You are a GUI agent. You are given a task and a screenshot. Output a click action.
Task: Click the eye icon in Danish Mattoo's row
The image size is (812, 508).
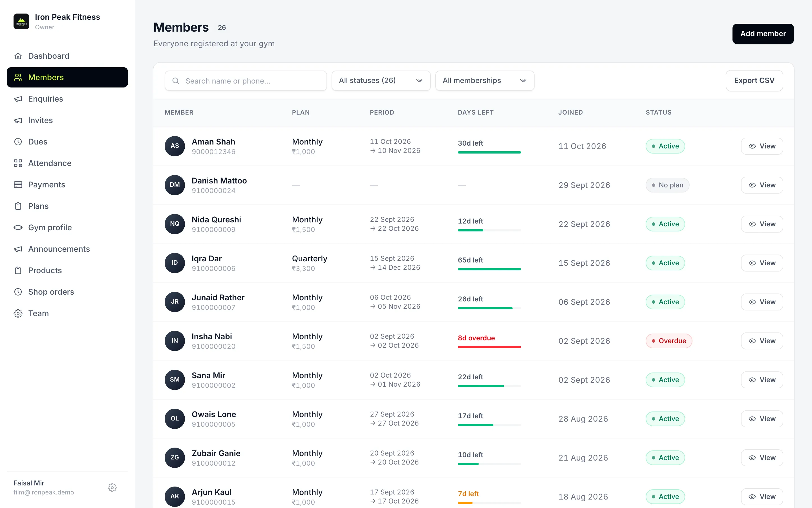[752, 185]
